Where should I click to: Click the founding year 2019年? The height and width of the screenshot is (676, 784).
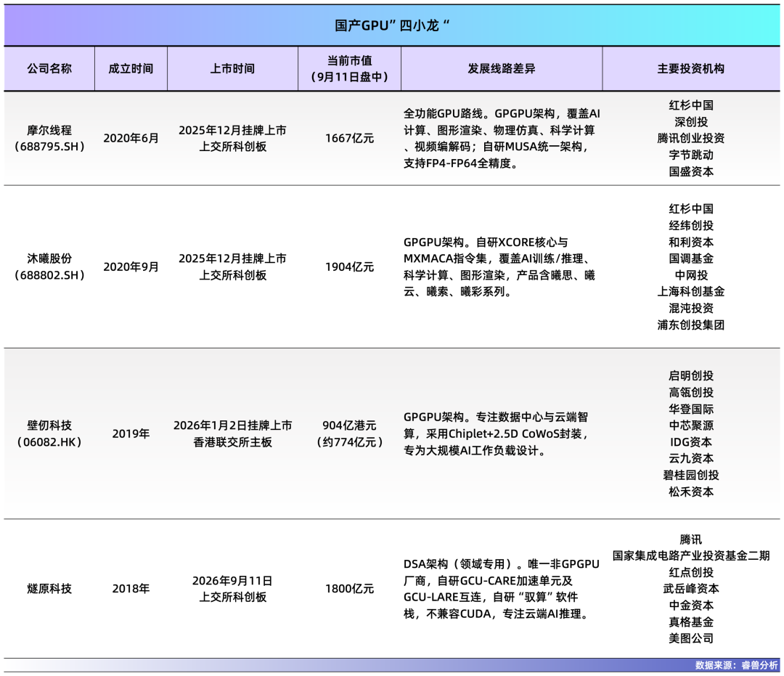[x=131, y=433]
